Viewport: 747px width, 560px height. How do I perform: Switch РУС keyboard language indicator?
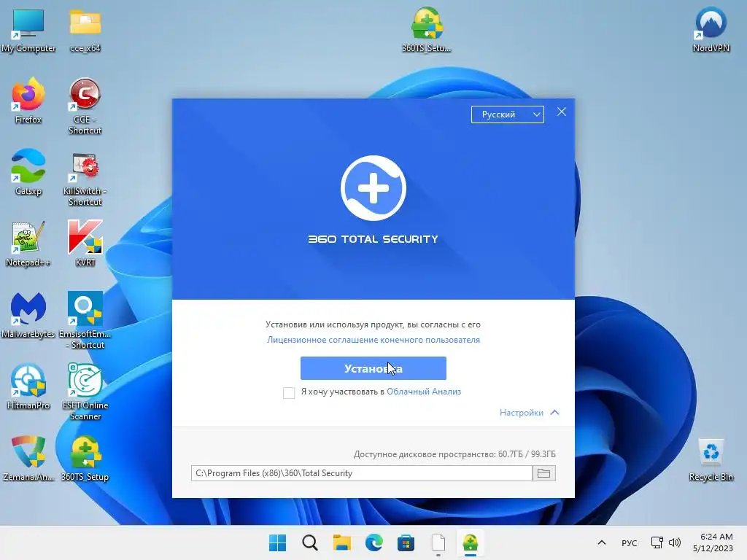pos(630,542)
